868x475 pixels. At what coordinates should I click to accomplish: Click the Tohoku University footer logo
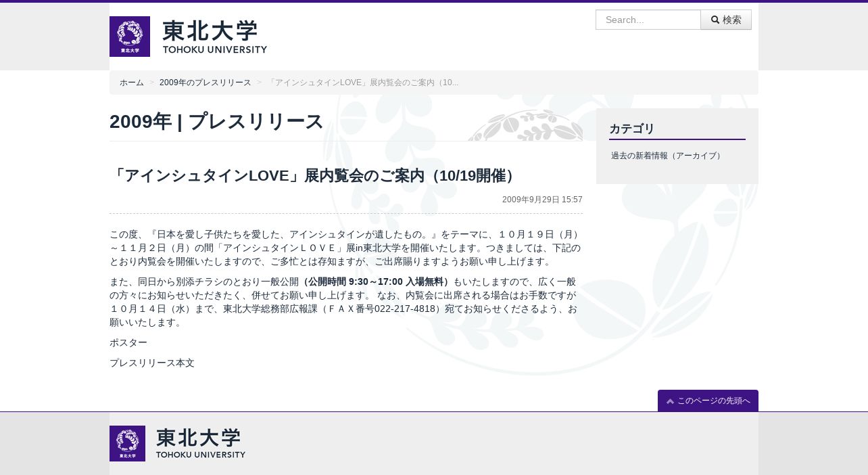point(177,443)
